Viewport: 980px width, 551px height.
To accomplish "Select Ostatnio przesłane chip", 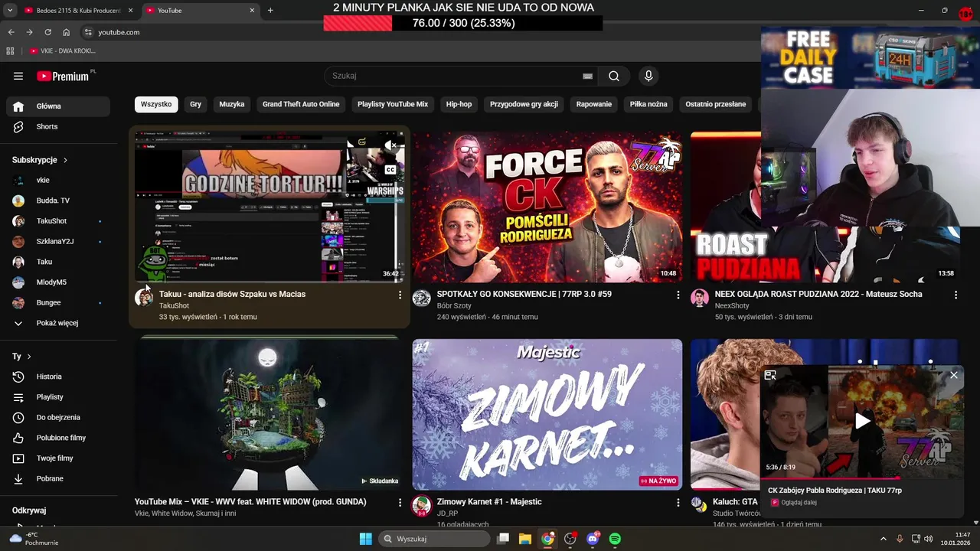I will tap(716, 104).
